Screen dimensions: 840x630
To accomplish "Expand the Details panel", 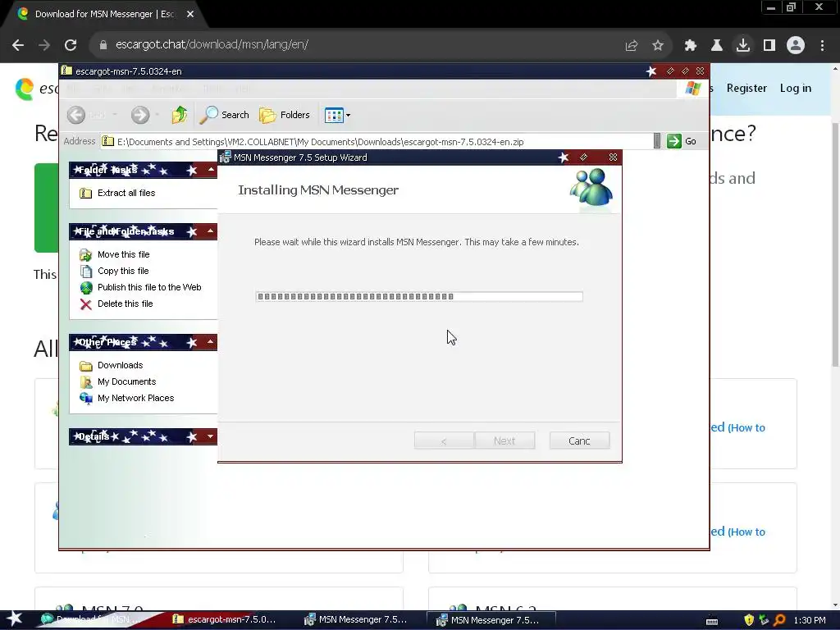I will click(211, 436).
